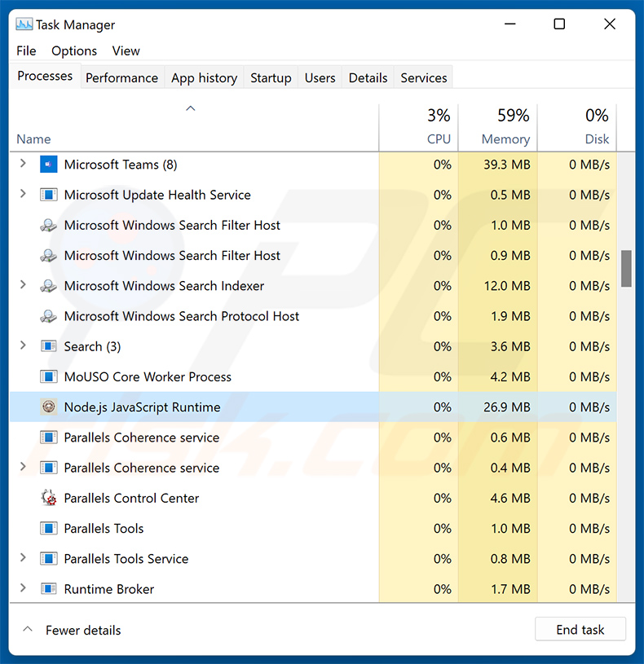Expand the Runtime Broker process entry

tap(23, 588)
